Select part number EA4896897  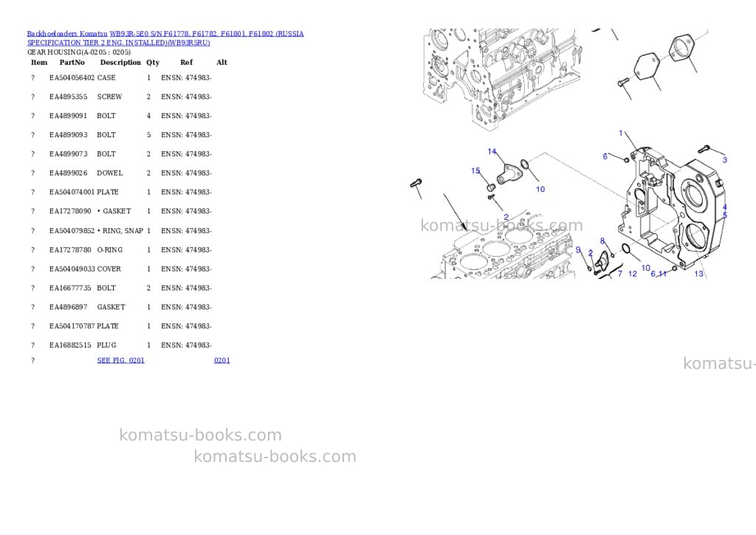[x=68, y=307]
